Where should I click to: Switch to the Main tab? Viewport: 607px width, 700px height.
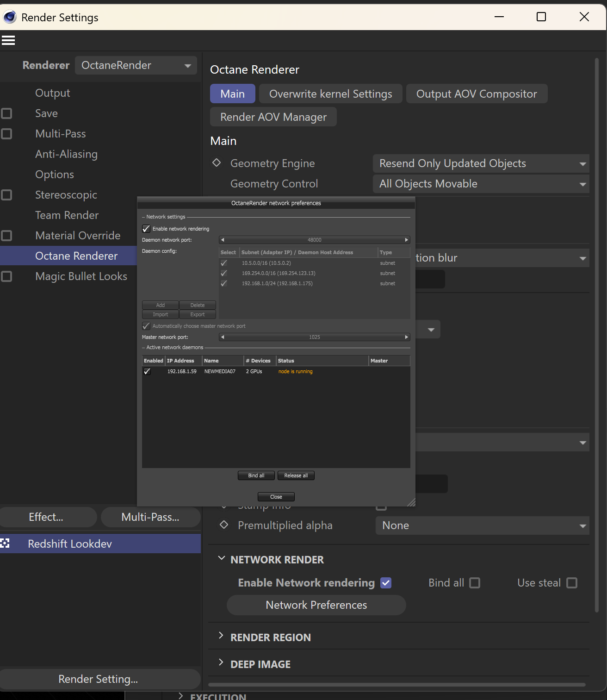pos(233,94)
